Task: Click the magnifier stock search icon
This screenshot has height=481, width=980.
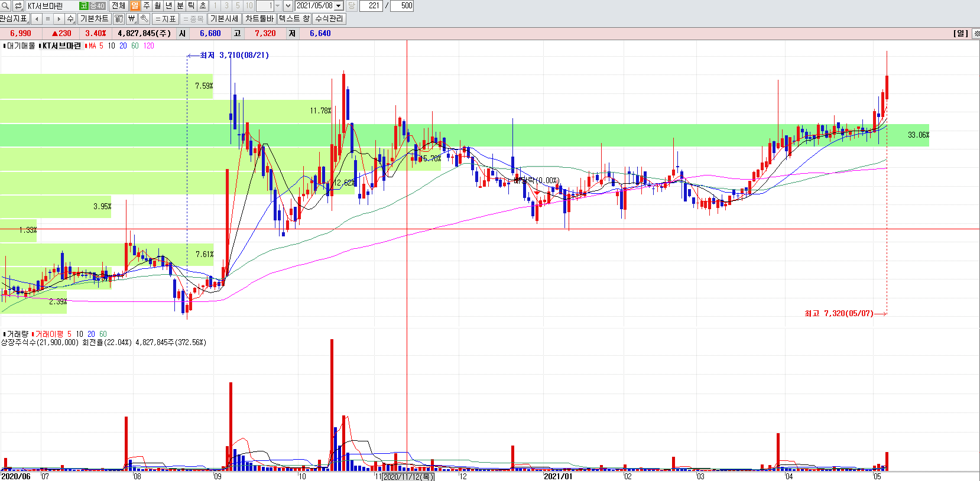Action: pos(5,6)
